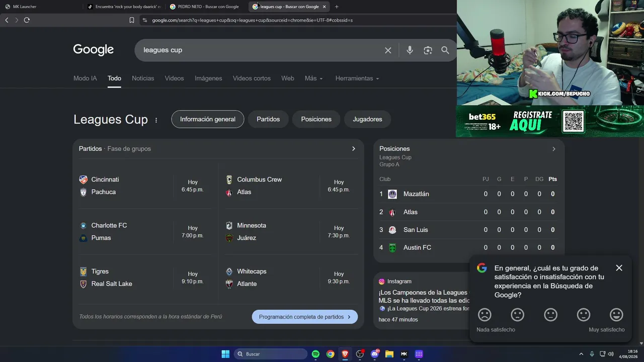
Task: Expand the Más search filter dropdown
Action: (314, 78)
